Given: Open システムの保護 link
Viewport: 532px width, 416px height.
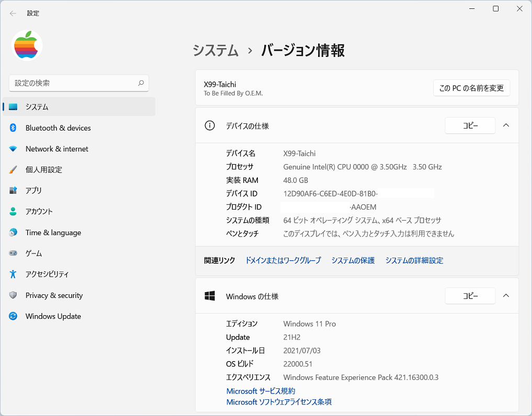Looking at the screenshot, I should pos(353,260).
